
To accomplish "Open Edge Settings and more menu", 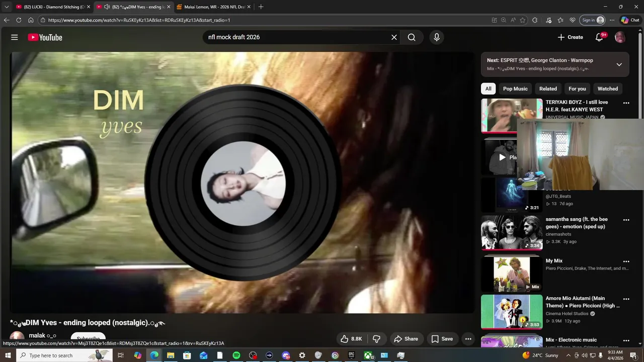I will (612, 20).
